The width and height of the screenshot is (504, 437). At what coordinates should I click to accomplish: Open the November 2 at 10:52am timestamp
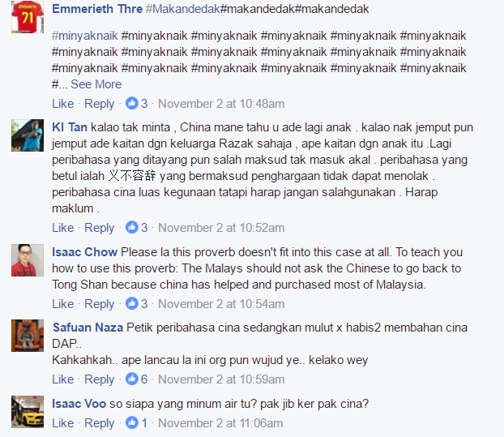click(221, 228)
